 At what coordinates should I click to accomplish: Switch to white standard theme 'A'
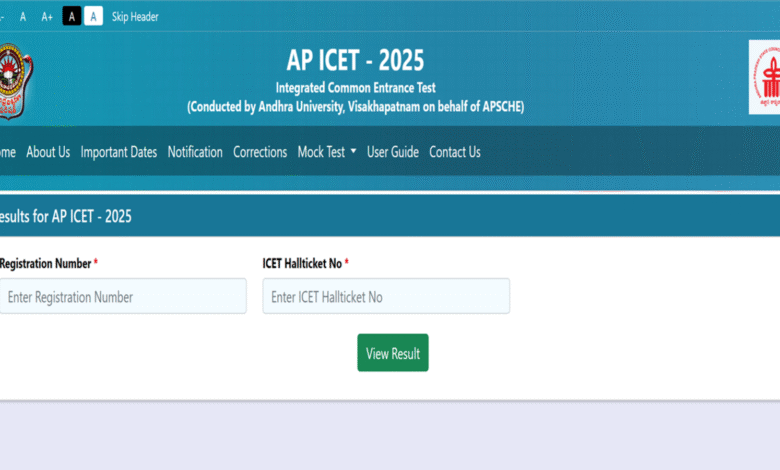[x=94, y=16]
